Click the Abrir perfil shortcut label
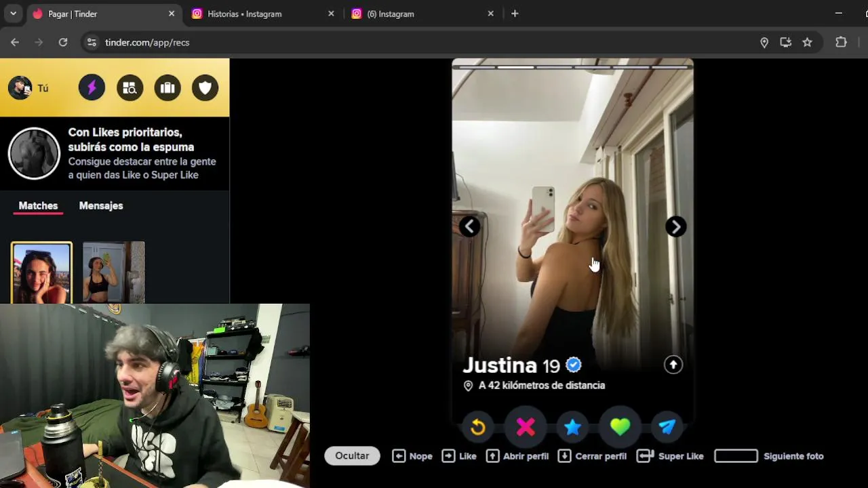Image resolution: width=868 pixels, height=488 pixels. [526, 456]
